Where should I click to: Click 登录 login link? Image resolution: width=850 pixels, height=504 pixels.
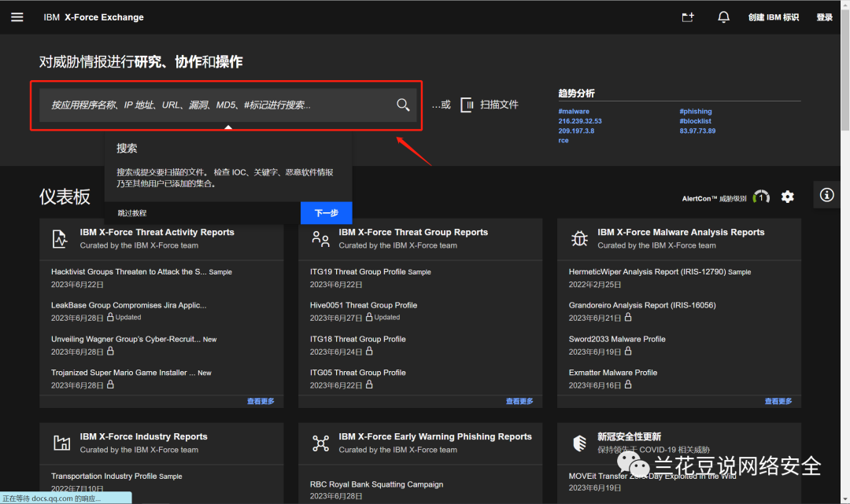825,17
